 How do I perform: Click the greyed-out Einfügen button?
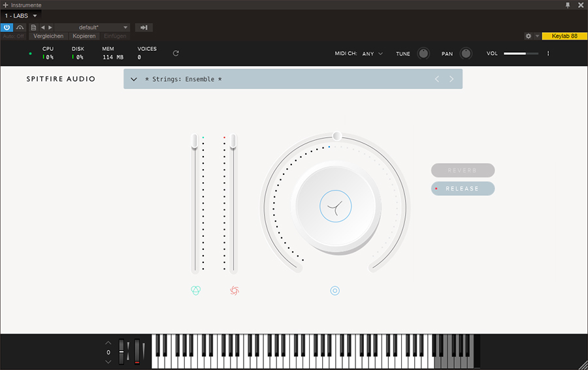(115, 36)
